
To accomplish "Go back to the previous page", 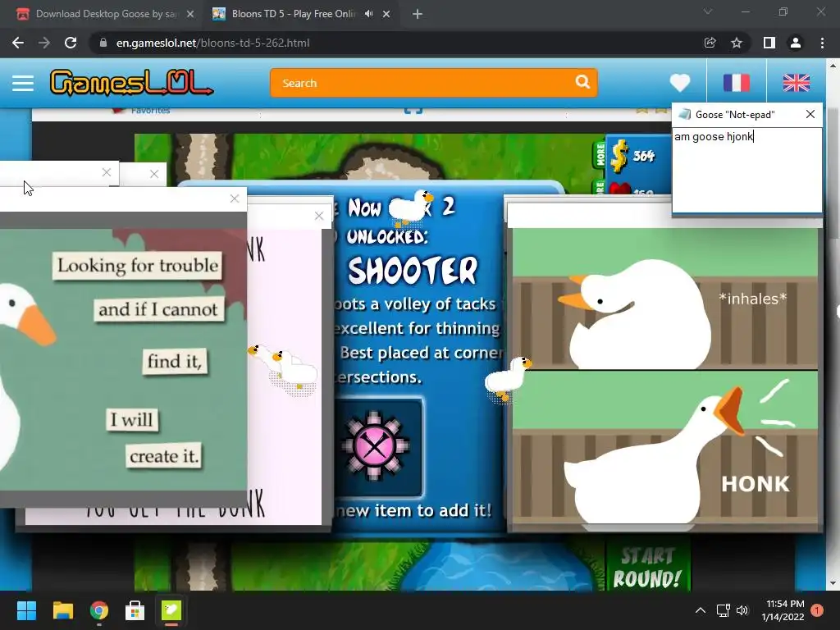I will [18, 43].
